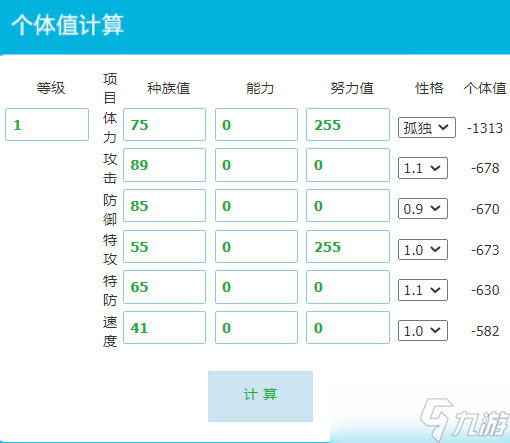Click the 个体值计算 page title

pos(68,25)
